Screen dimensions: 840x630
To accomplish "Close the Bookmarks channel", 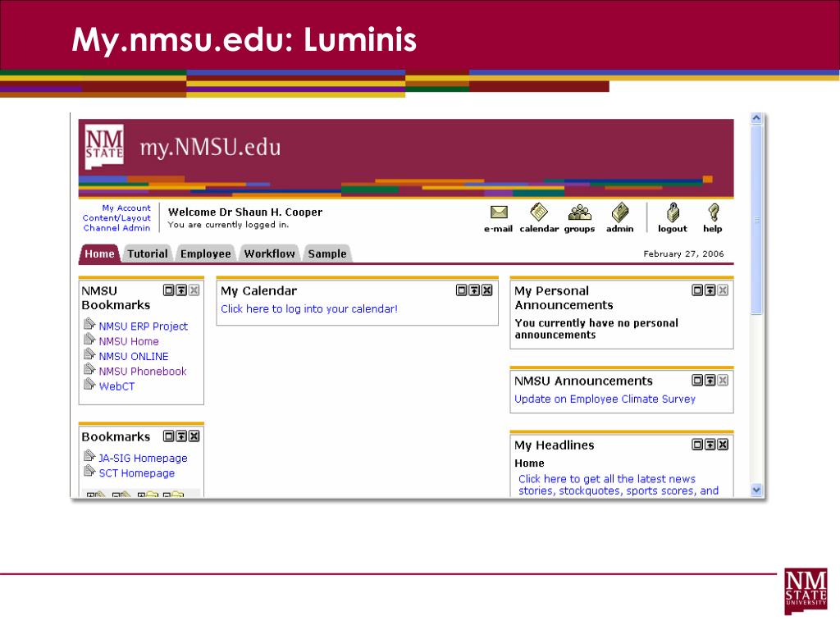I will 194,436.
